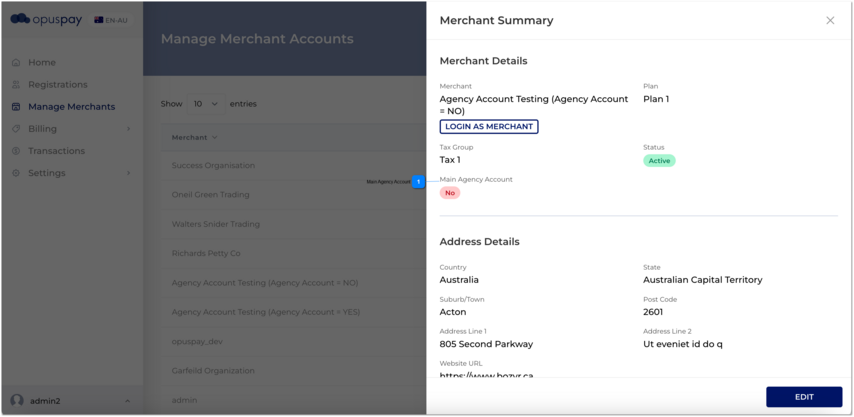Select the opuspay_dev row
The image size is (854, 417).
293,342
